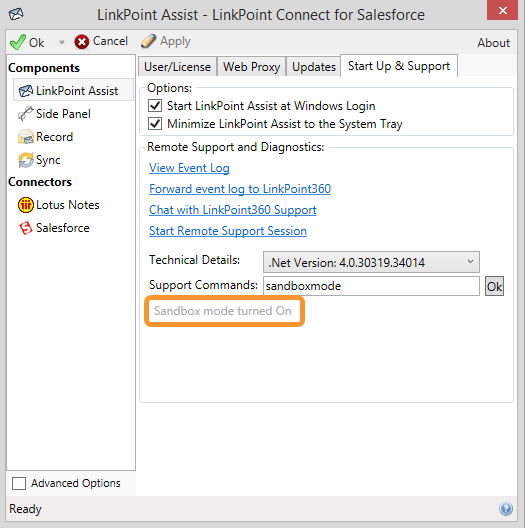Open the About page
The width and height of the screenshot is (525, 528).
[x=493, y=43]
